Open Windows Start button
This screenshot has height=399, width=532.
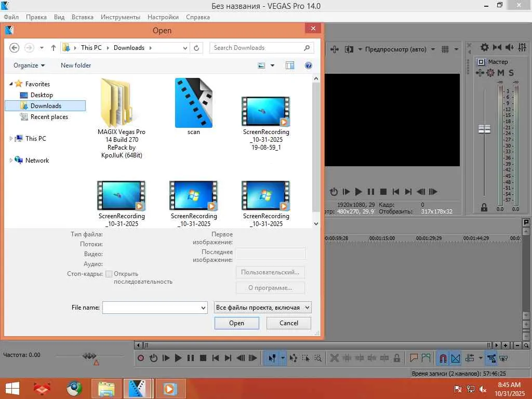click(x=12, y=389)
